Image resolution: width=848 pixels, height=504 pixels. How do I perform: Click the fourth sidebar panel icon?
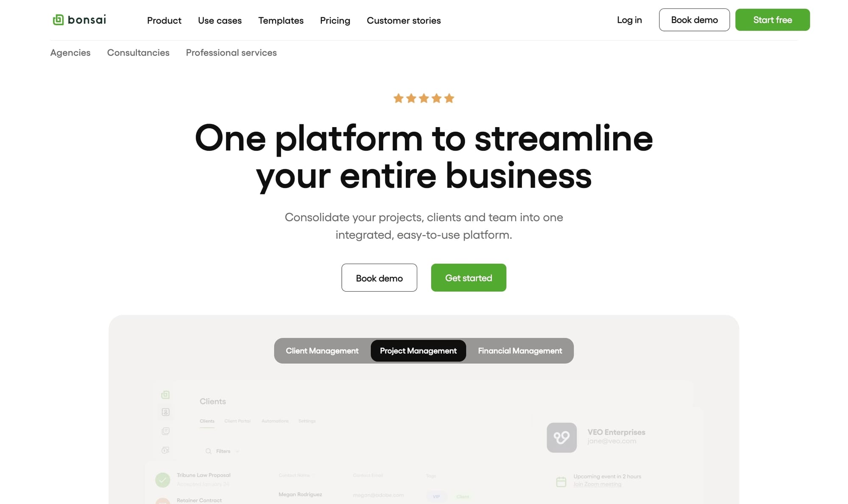166,451
